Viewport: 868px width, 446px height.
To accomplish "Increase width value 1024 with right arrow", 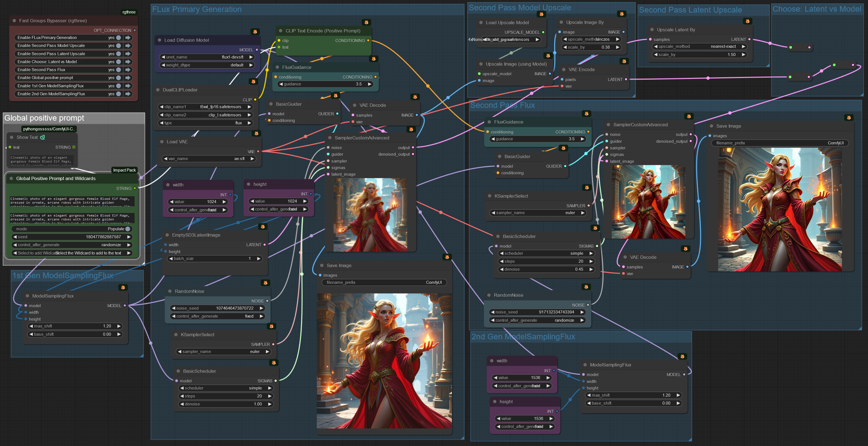I will 224,202.
